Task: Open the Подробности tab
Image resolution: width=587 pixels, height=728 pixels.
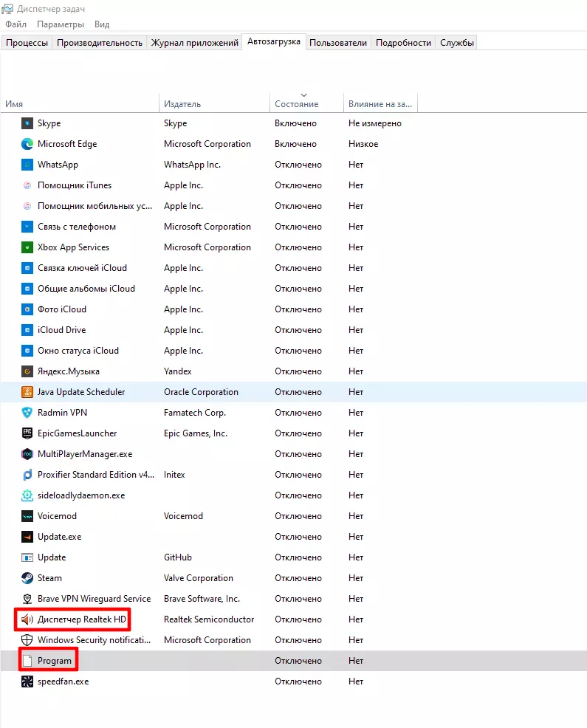Action: 403,43
